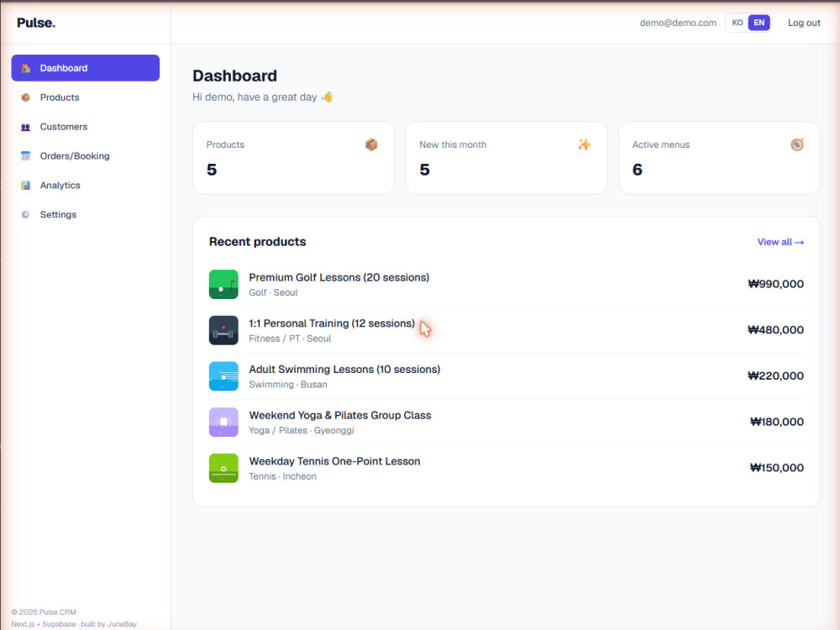Image resolution: width=840 pixels, height=630 pixels.
Task: Open 1:1 Personal Training (12 sessions)
Action: point(332,323)
